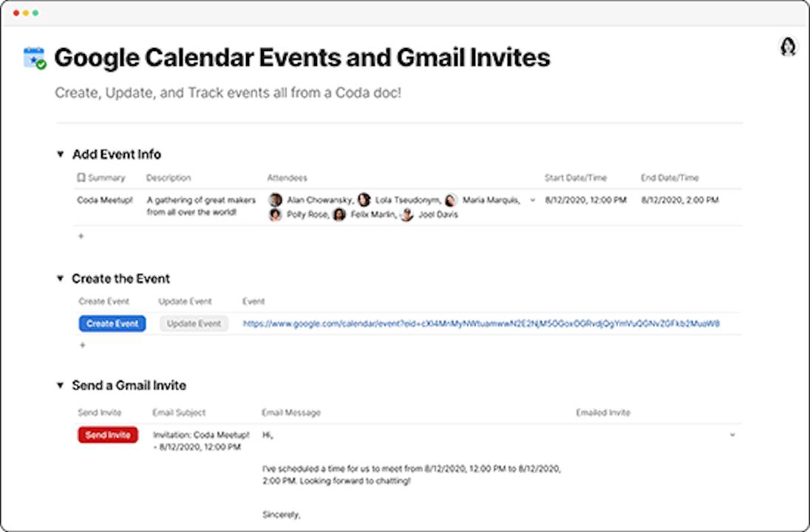Click Felix Marlin's profile avatar
Screen dimensions: 810x532
point(338,215)
